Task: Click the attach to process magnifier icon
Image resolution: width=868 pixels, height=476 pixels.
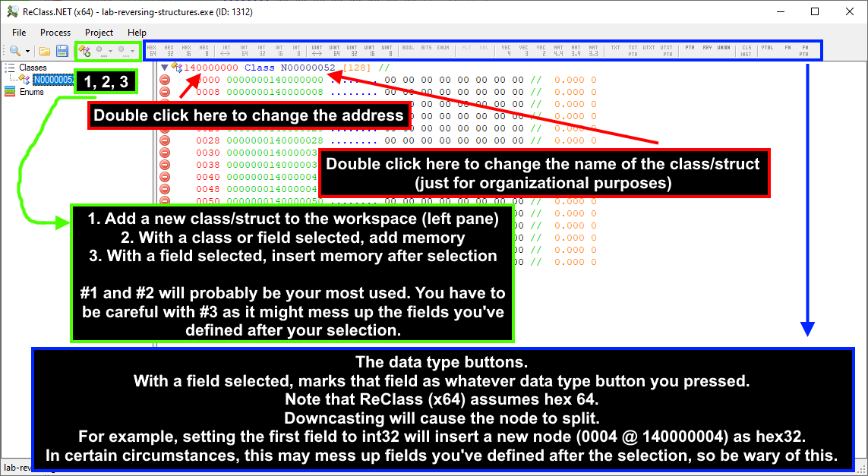Action: [15, 51]
